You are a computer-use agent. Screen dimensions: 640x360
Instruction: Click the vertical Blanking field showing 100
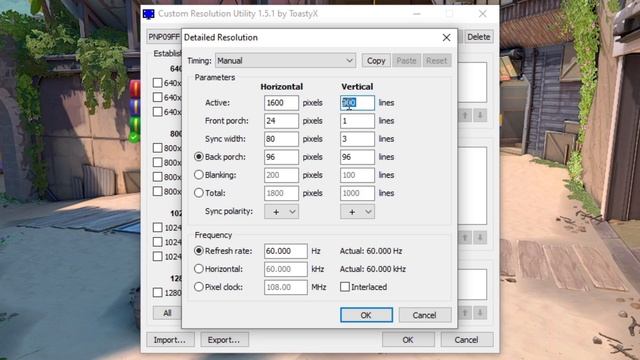pos(357,175)
